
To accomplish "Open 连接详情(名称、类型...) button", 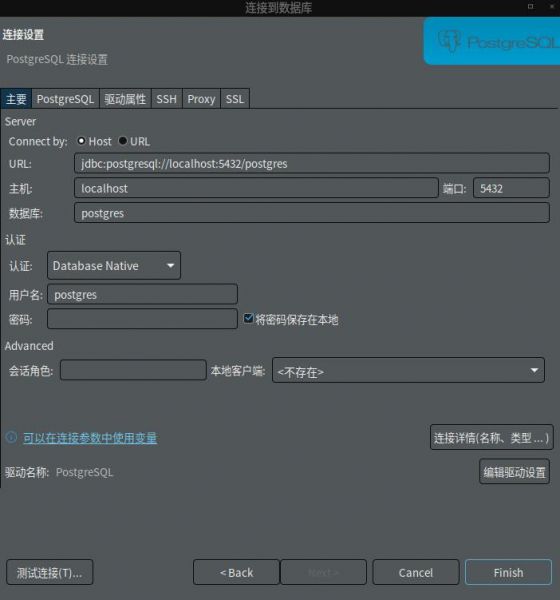I will click(491, 437).
